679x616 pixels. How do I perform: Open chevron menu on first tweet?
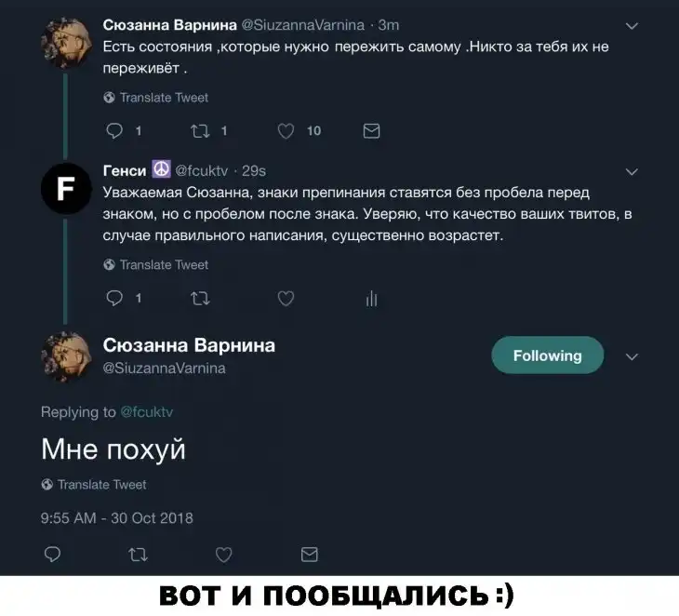click(x=632, y=26)
